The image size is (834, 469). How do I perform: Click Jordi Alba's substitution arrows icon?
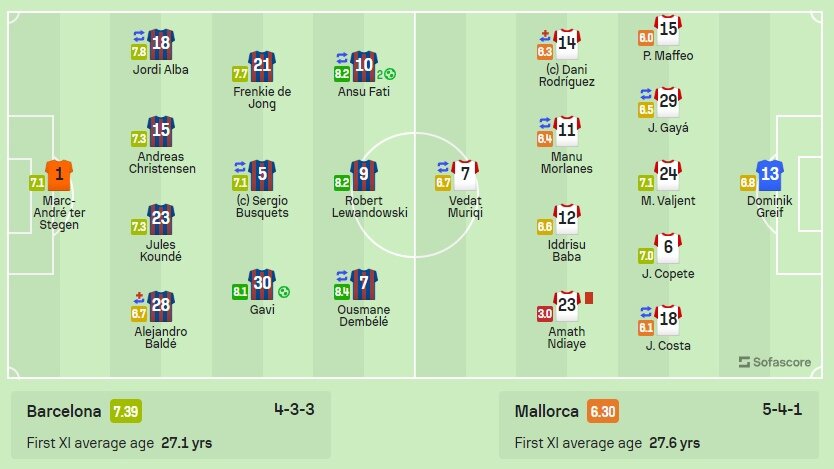tap(139, 36)
